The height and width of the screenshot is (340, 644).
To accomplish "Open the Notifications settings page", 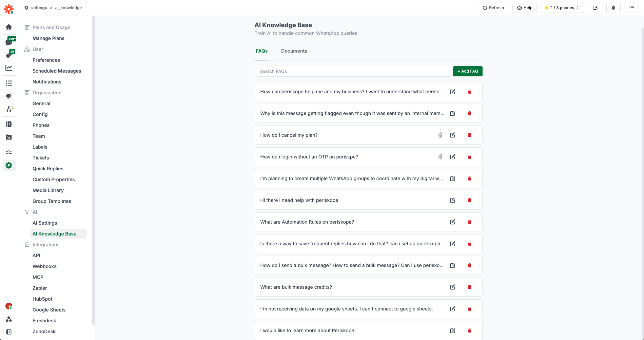I will [47, 82].
